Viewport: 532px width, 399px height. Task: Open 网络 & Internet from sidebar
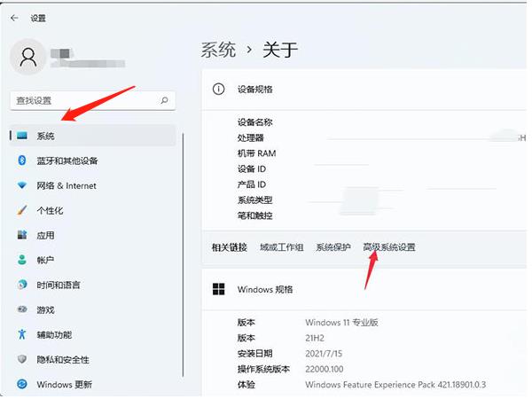point(66,185)
